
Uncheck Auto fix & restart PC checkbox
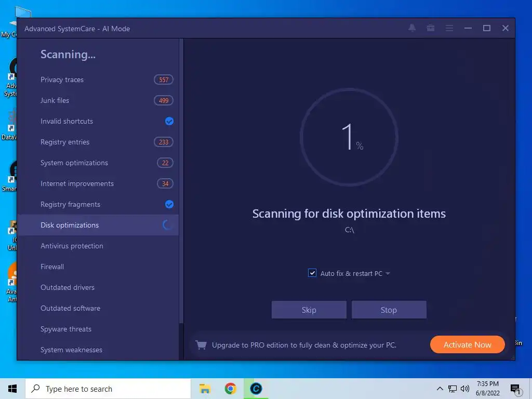tap(312, 273)
